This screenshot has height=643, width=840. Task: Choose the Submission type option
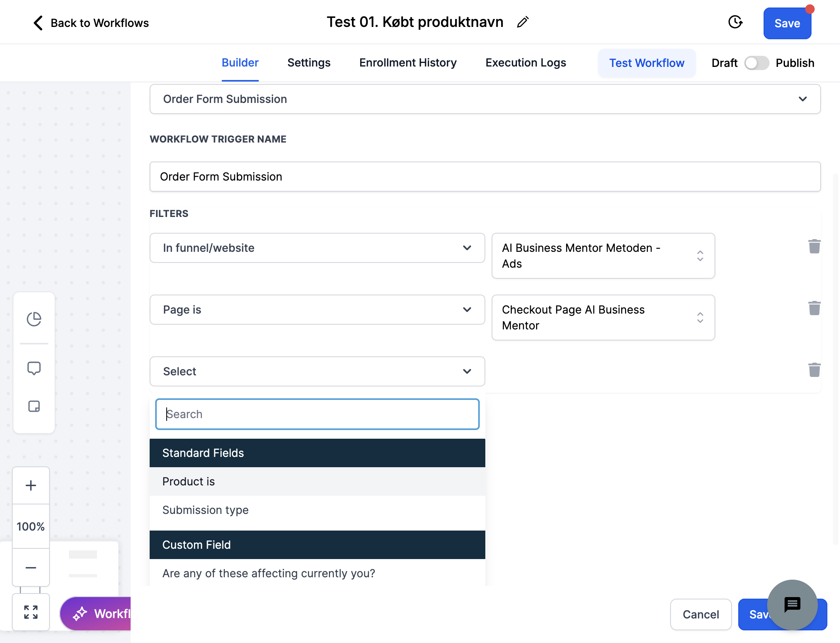(x=317, y=510)
